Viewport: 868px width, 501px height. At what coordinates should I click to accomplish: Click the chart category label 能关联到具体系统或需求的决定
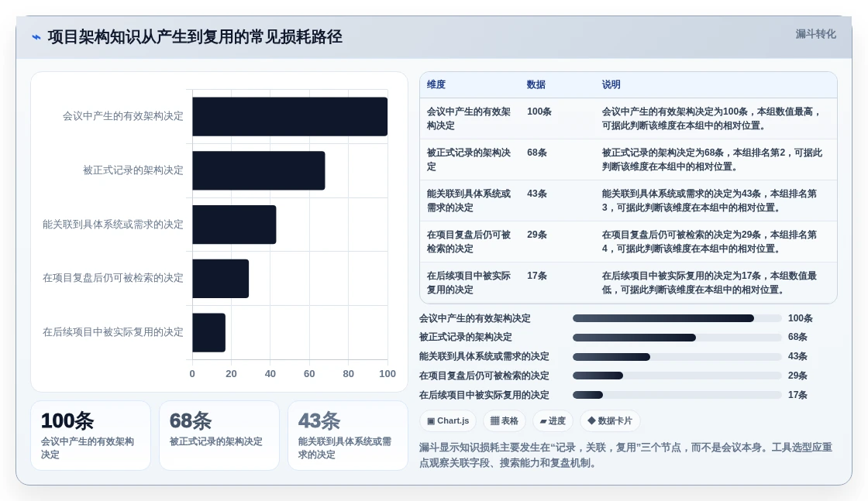coord(113,225)
